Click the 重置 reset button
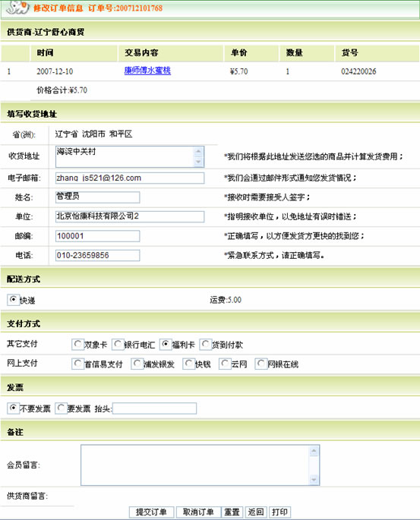Screen dimensions: 420x520 [x=232, y=512]
